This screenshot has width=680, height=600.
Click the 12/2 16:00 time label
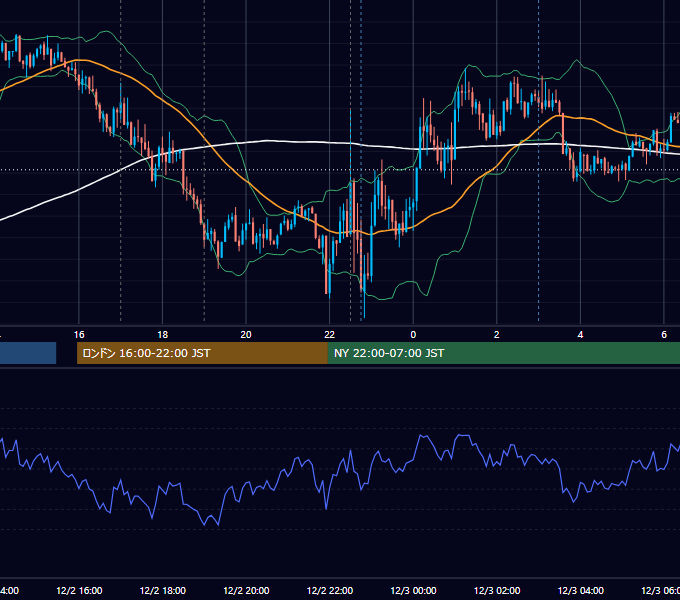(x=79, y=590)
